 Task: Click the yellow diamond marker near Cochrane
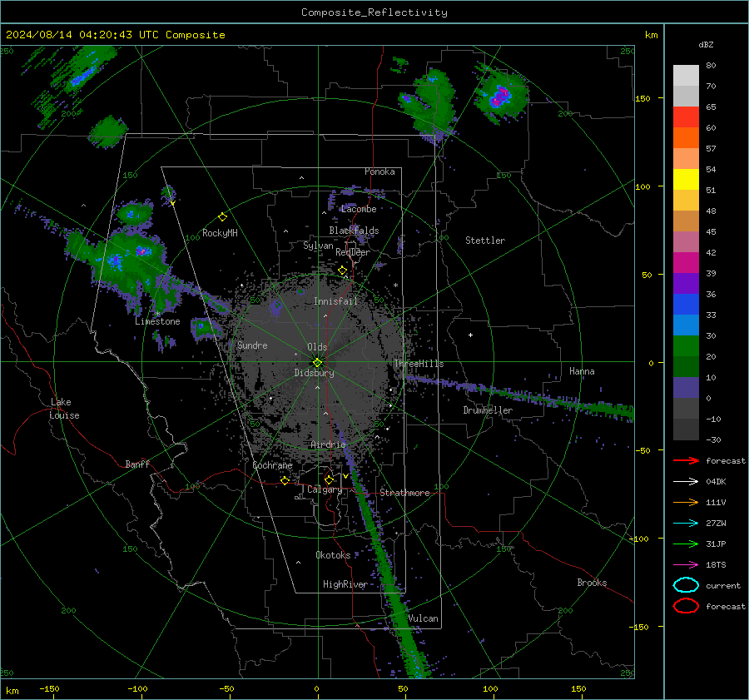[285, 480]
